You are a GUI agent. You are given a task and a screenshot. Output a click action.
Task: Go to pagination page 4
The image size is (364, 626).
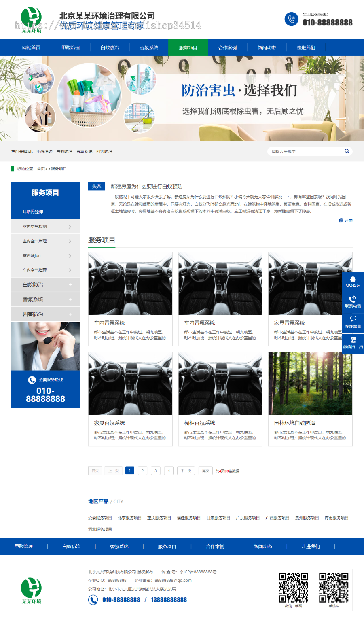coord(169,471)
